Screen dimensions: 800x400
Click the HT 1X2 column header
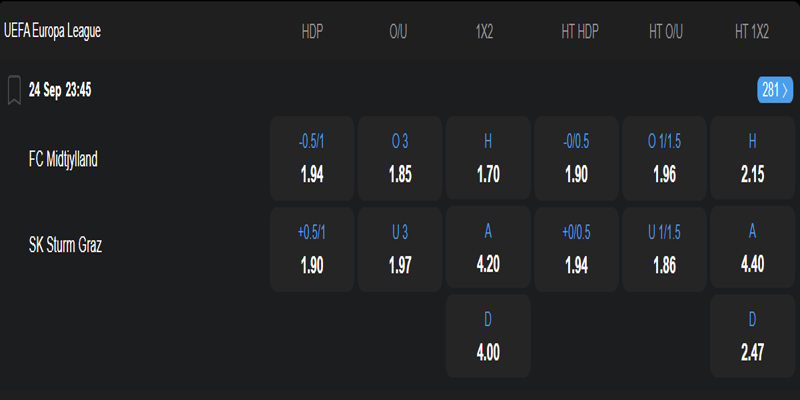click(x=752, y=31)
